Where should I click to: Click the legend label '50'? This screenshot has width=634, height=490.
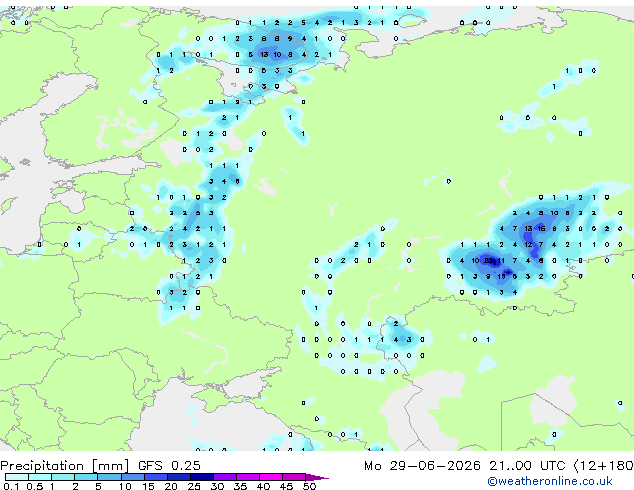tap(309, 486)
